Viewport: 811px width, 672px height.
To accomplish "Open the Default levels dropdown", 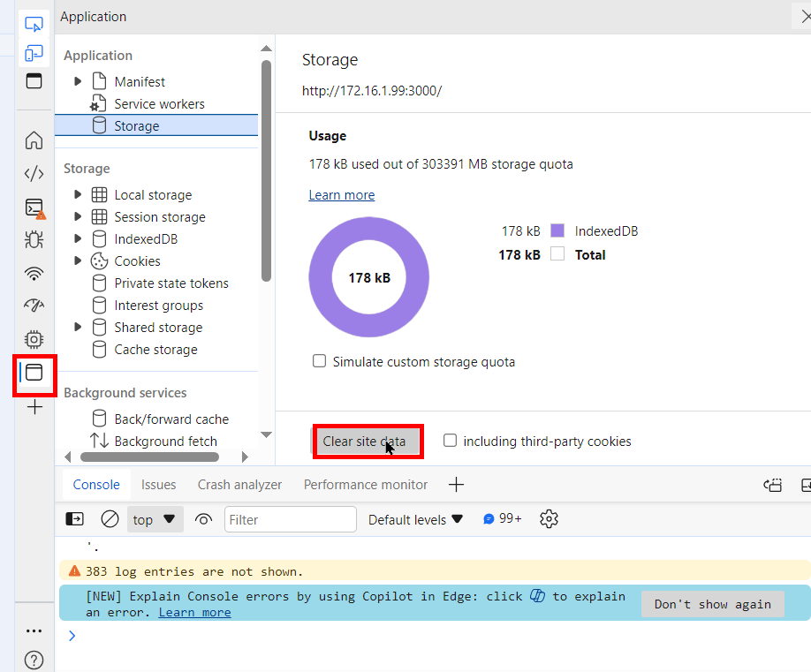I will click(415, 519).
